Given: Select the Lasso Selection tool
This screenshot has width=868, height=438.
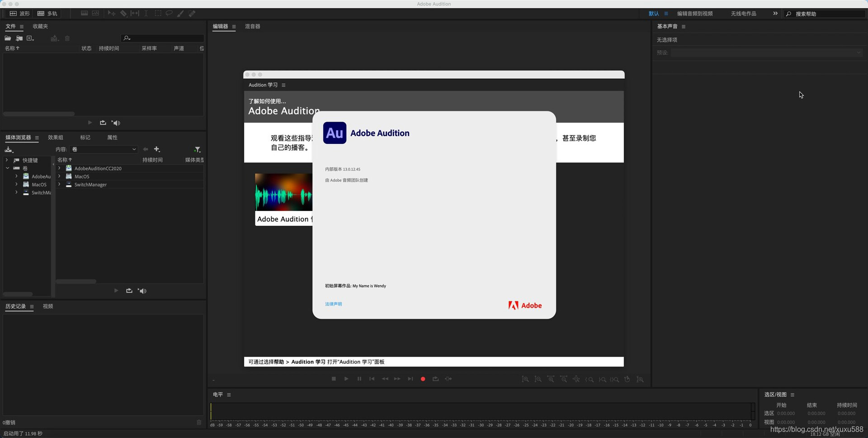Looking at the screenshot, I should tap(169, 14).
